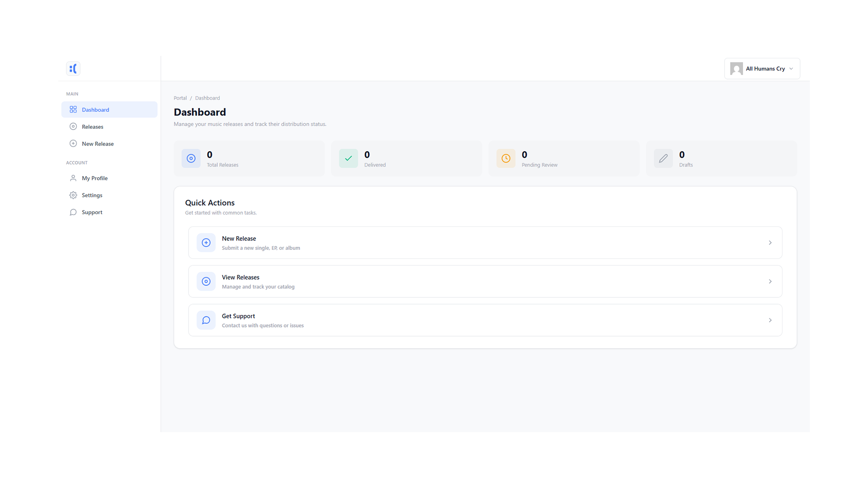This screenshot has height=488, width=868.
Task: Select My Profile in the sidebar menu
Action: tap(94, 178)
